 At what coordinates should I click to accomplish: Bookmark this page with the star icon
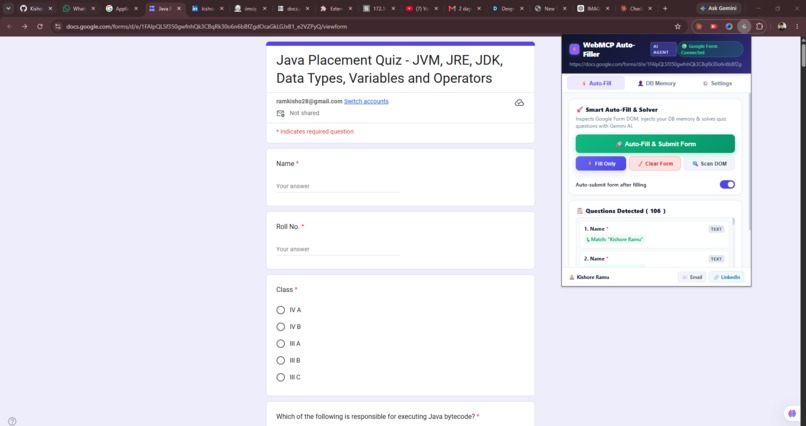pos(677,27)
